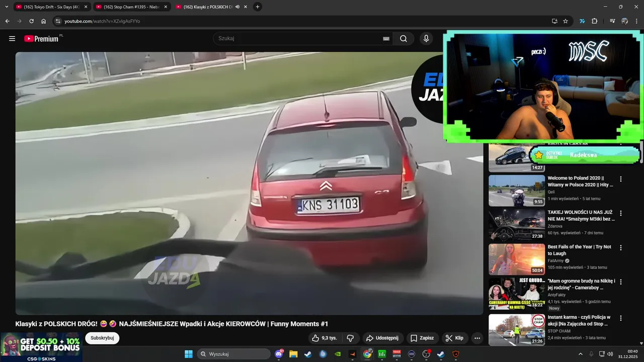The image size is (644, 362).
Task: Start voice search with the microphone icon
Action: tap(426, 39)
